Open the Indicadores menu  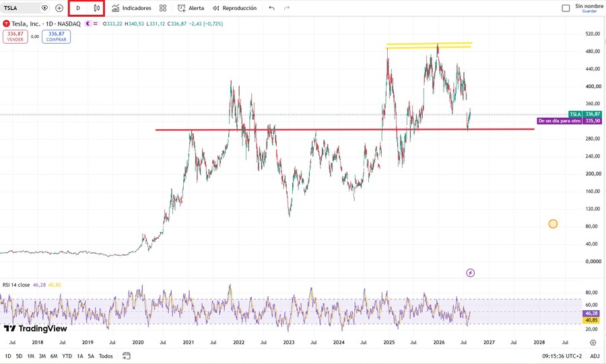131,8
